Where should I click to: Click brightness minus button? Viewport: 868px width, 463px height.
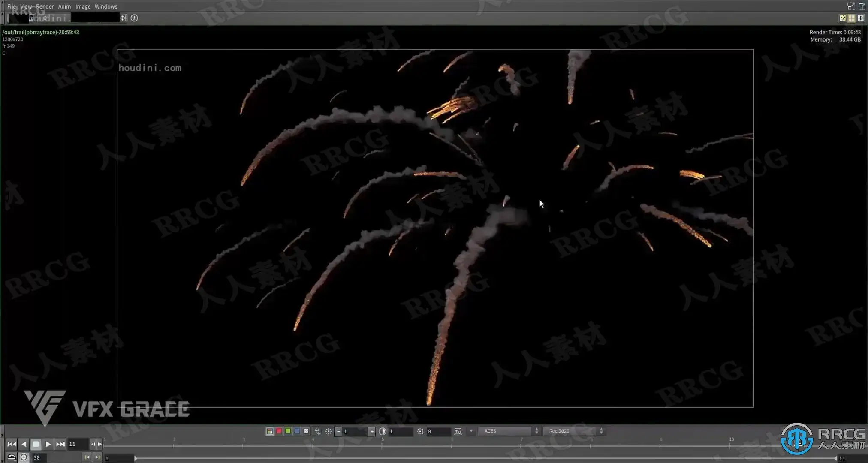point(338,431)
